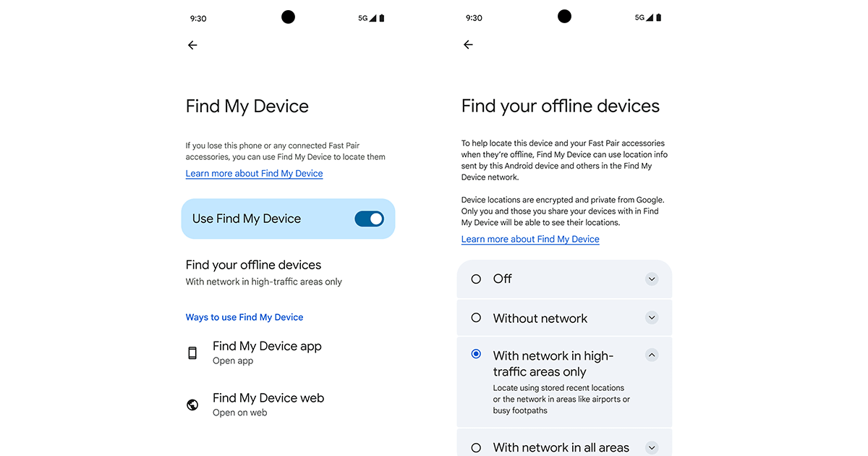Open Ways to use Find My Device

point(244,316)
